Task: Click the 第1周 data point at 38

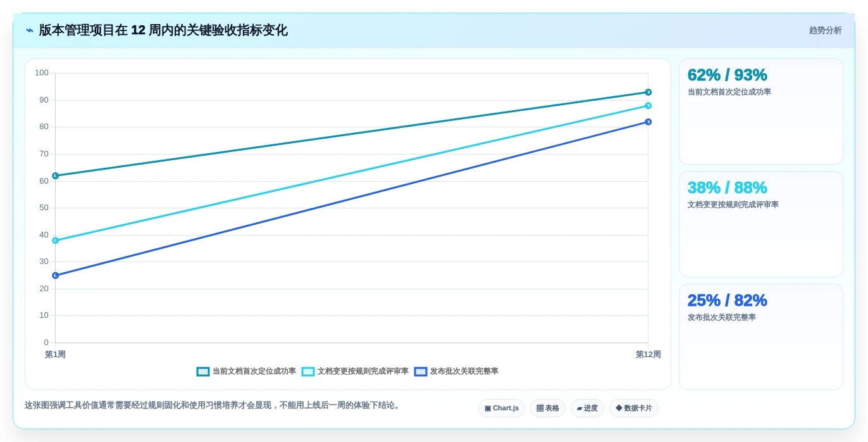Action: pyautogui.click(x=56, y=241)
